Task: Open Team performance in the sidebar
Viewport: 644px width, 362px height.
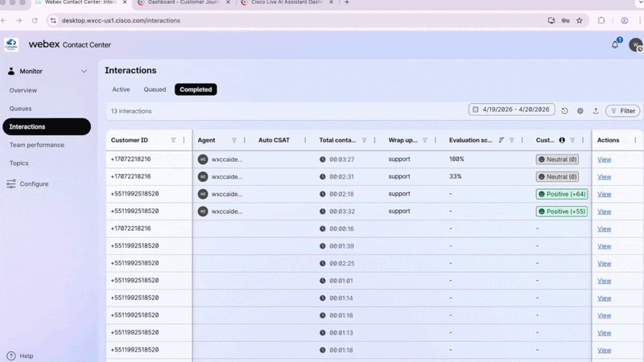Action: pyautogui.click(x=36, y=145)
